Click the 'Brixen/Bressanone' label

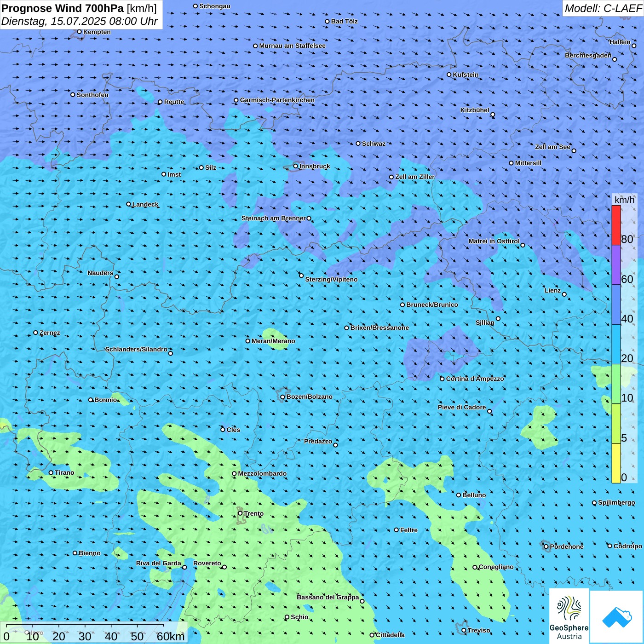tap(379, 328)
